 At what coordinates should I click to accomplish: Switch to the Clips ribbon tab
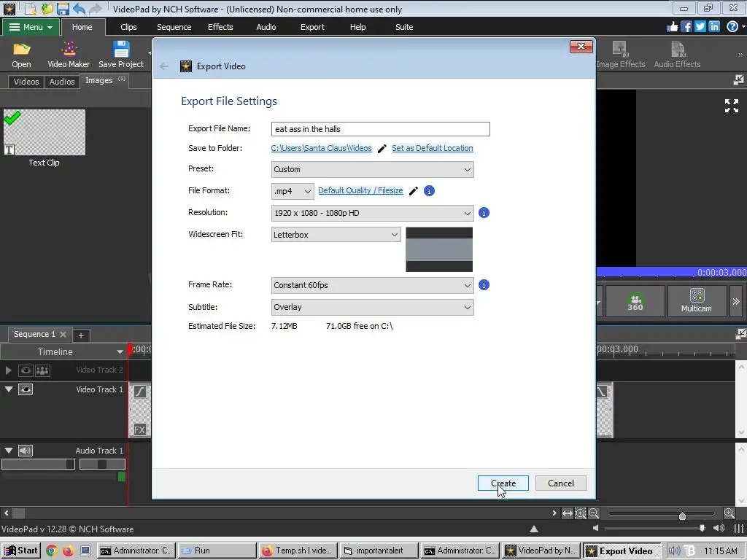click(128, 27)
